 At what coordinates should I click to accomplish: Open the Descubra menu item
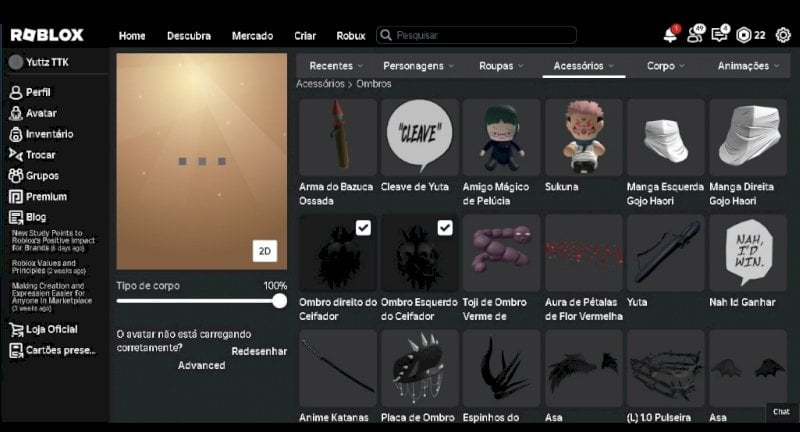pyautogui.click(x=189, y=36)
